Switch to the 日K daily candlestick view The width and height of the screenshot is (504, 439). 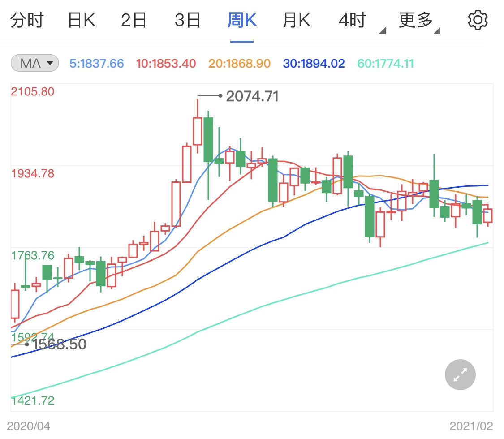81,19
